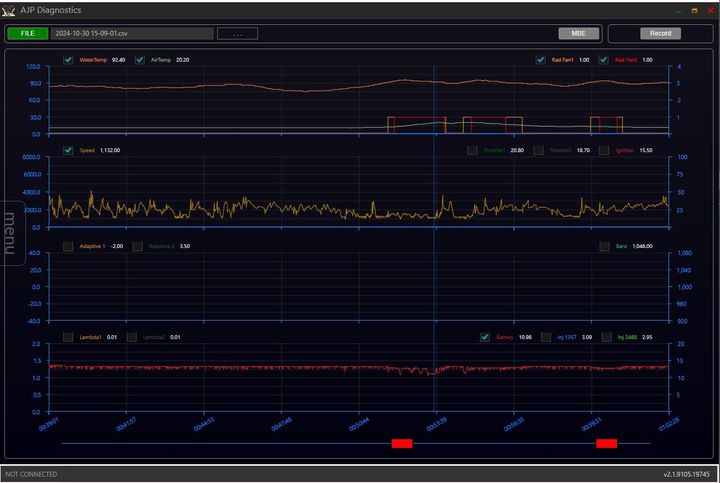Click the AJP Diagnostics window title

tap(51, 10)
